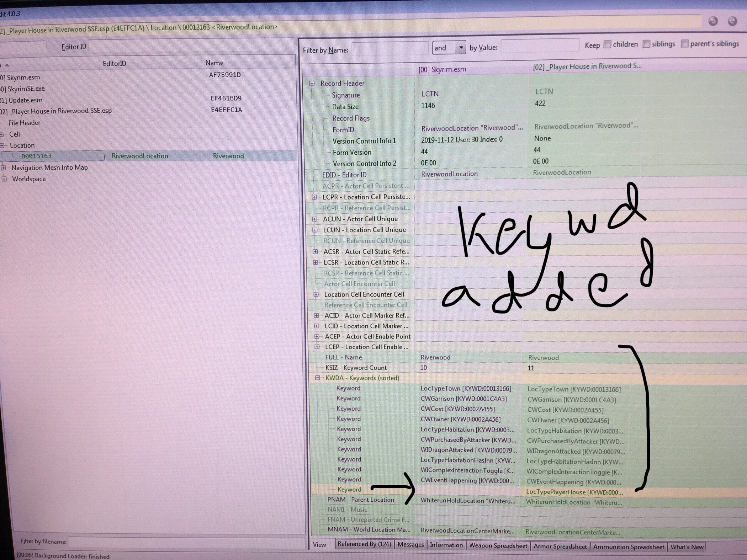Select Skyrim.esm LocTypeTown keyword cell

point(466,389)
